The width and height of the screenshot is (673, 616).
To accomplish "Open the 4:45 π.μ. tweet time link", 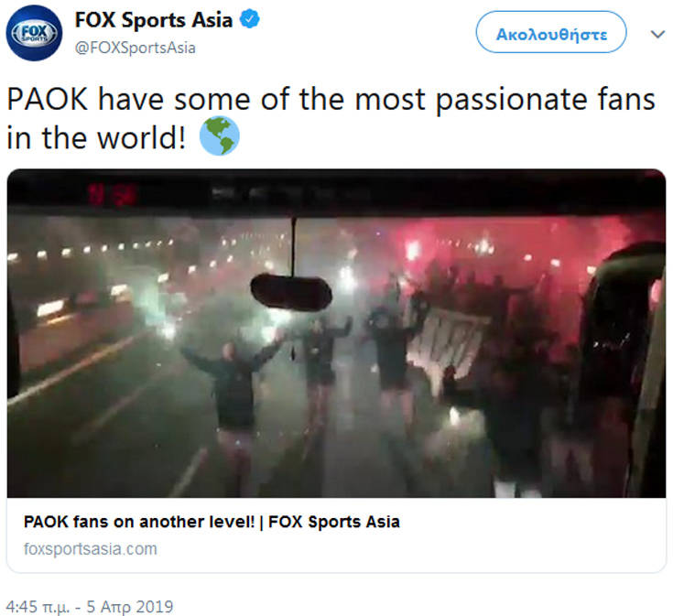I will pos(38,607).
